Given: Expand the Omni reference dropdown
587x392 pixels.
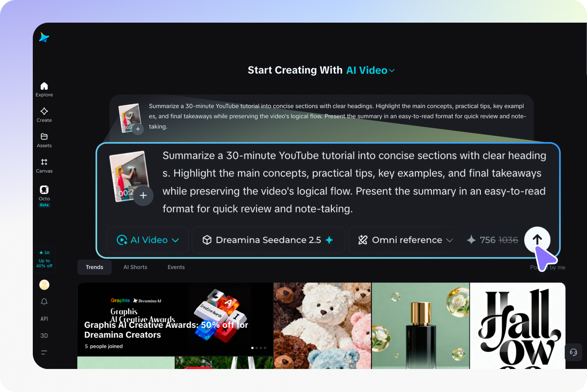Looking at the screenshot, I should coord(406,240).
